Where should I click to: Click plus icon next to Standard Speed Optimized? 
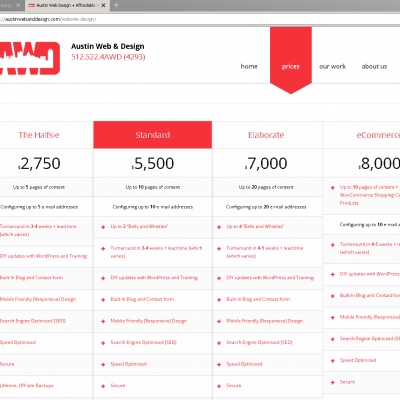coord(103,364)
